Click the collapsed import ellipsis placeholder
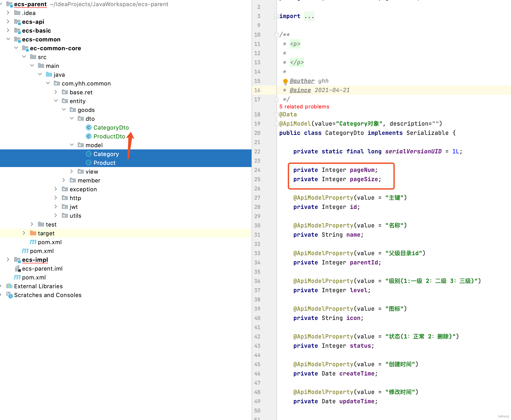Screen dimensions: 511x420 (309, 16)
